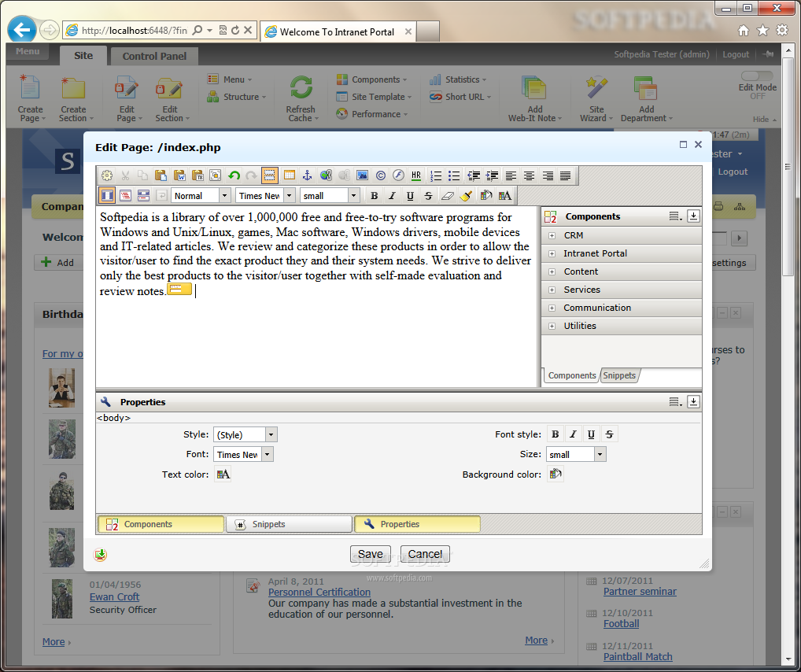Toggle Bold in editor toolbar
This screenshot has height=672, width=801.
coord(374,195)
